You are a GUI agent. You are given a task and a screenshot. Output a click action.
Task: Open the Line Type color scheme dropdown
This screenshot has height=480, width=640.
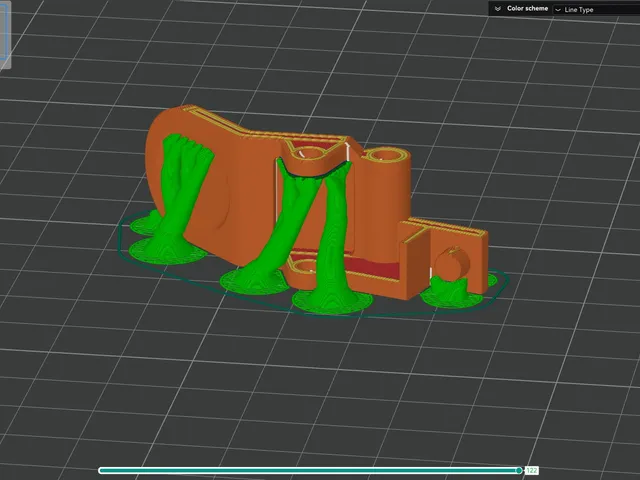pos(596,9)
